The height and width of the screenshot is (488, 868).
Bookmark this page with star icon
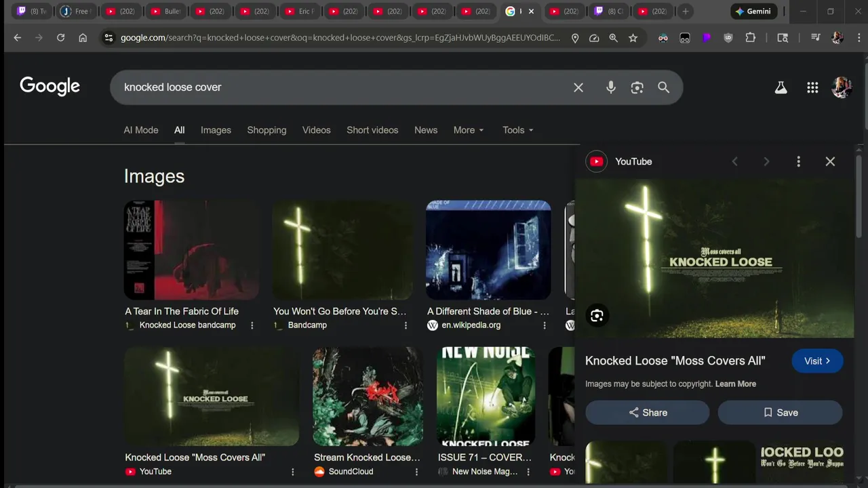633,38
